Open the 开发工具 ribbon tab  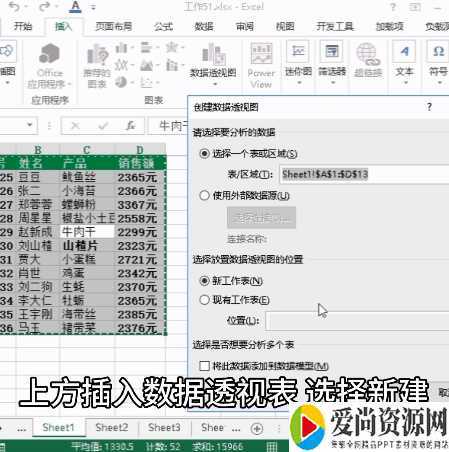335,26
